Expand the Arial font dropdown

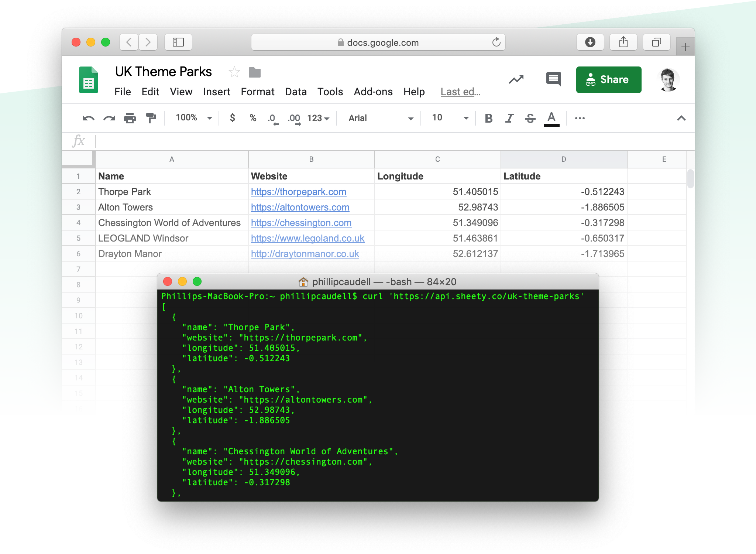click(381, 118)
